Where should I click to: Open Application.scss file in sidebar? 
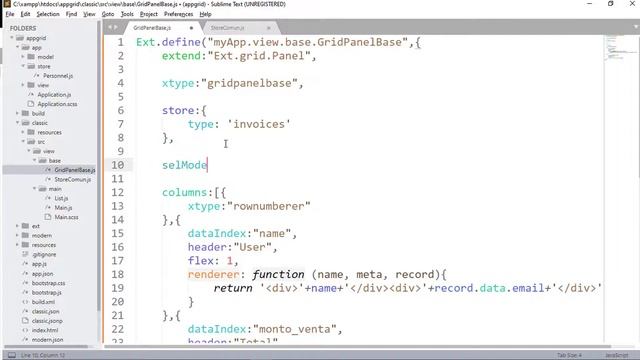click(57, 104)
